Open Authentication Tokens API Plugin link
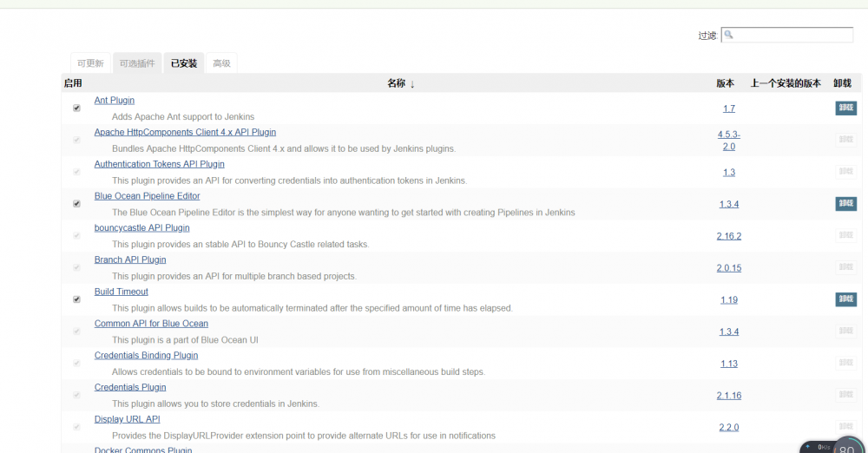This screenshot has width=868, height=453. (x=160, y=164)
